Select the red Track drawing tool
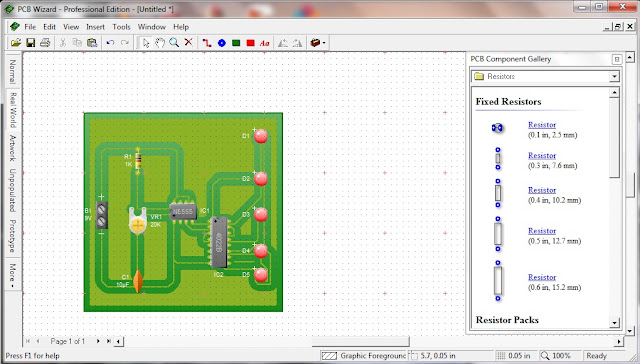The image size is (640, 364). pyautogui.click(x=207, y=43)
